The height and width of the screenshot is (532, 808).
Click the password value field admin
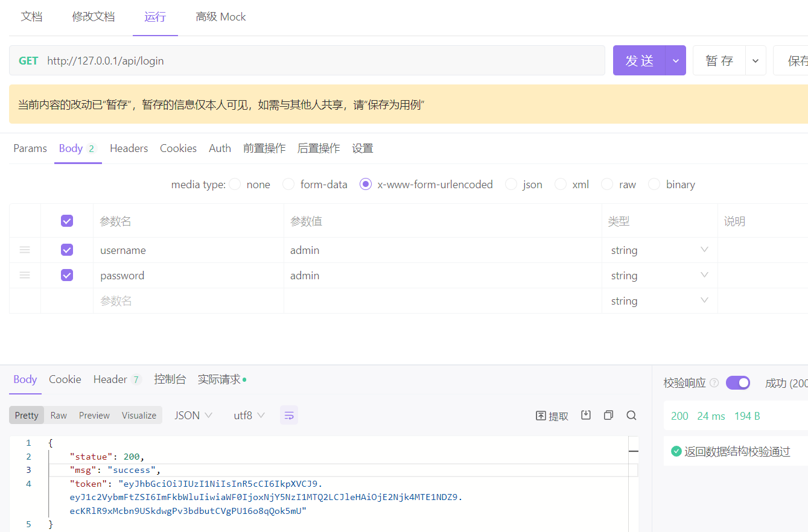coord(443,275)
